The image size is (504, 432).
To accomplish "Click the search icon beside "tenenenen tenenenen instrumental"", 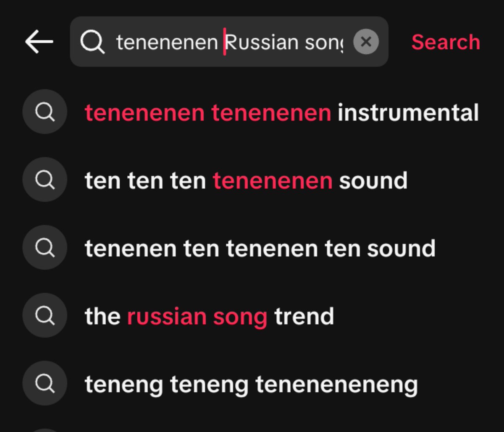I will tap(45, 112).
